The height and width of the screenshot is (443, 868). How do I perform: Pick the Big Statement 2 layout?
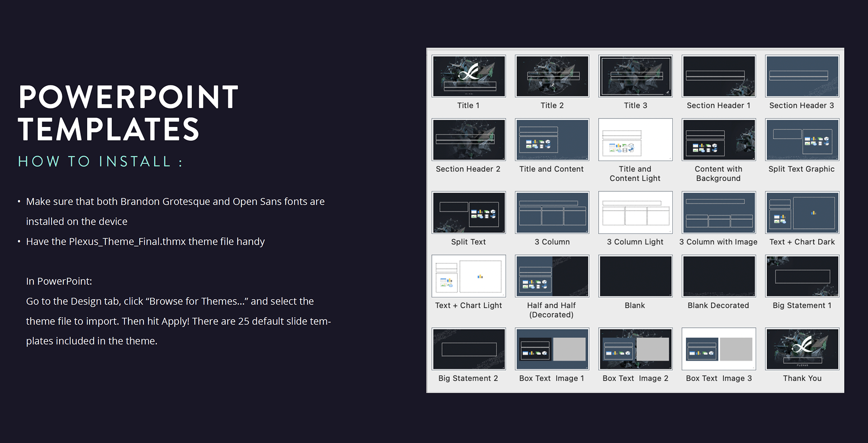coord(469,349)
